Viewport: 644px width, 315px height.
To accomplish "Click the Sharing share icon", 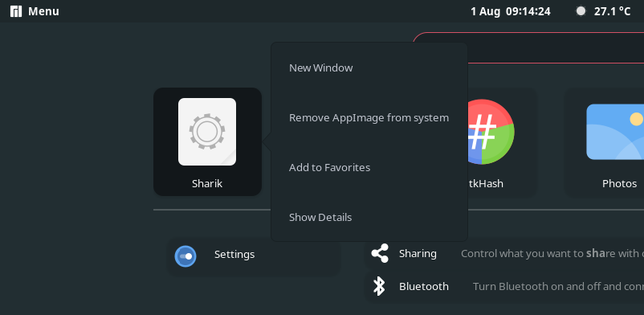I will tap(380, 253).
